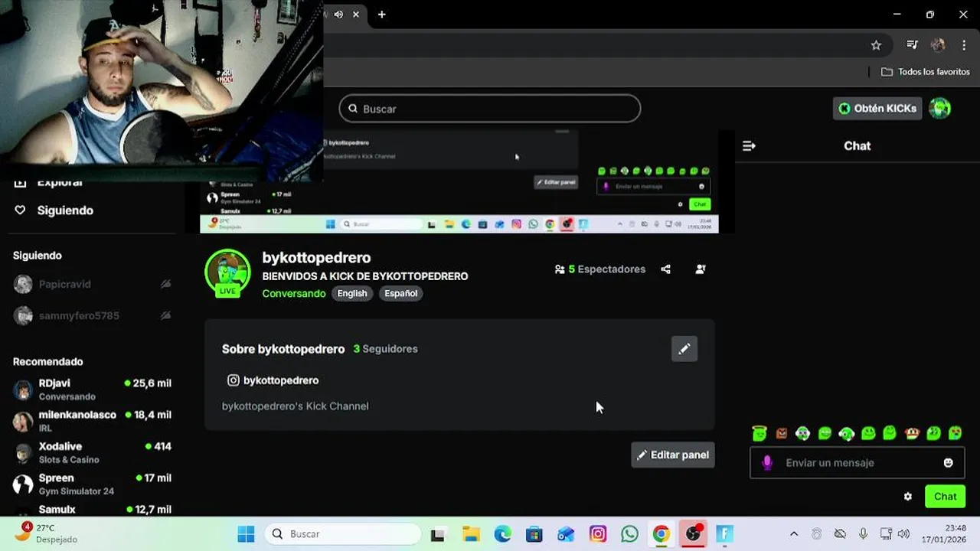The width and height of the screenshot is (980, 551).
Task: Click the share stream icon
Action: click(x=665, y=269)
